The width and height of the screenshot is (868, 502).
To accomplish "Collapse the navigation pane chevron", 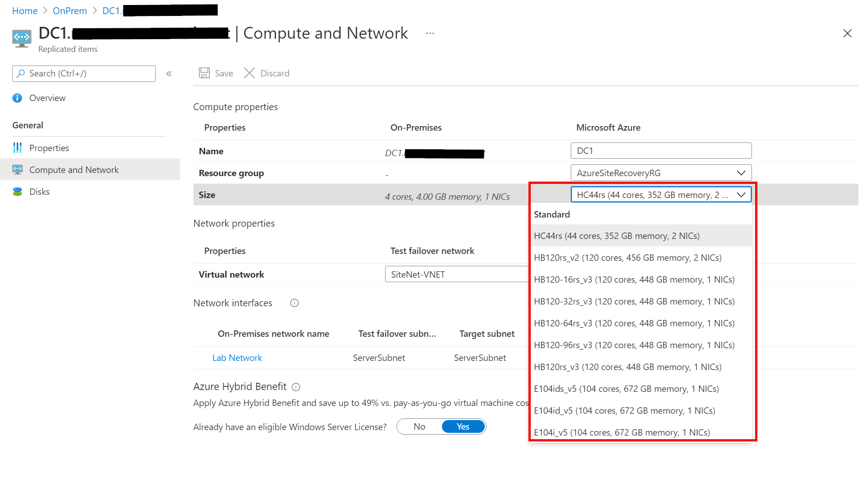I will click(169, 73).
